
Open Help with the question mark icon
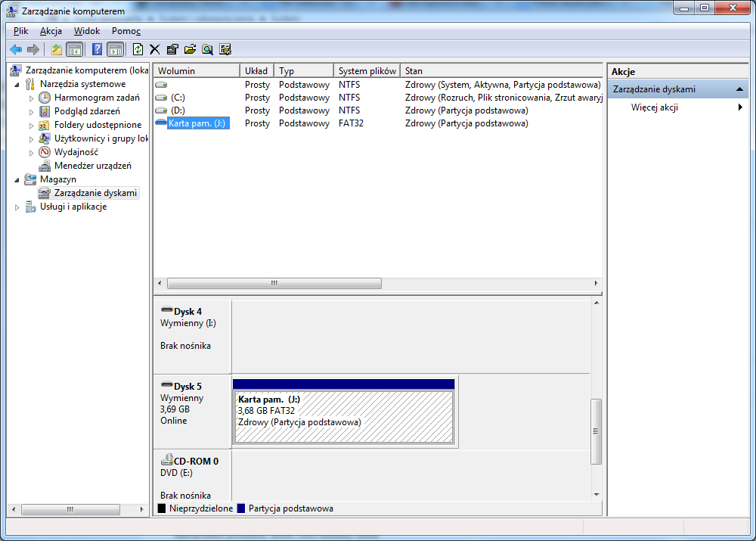[97, 49]
